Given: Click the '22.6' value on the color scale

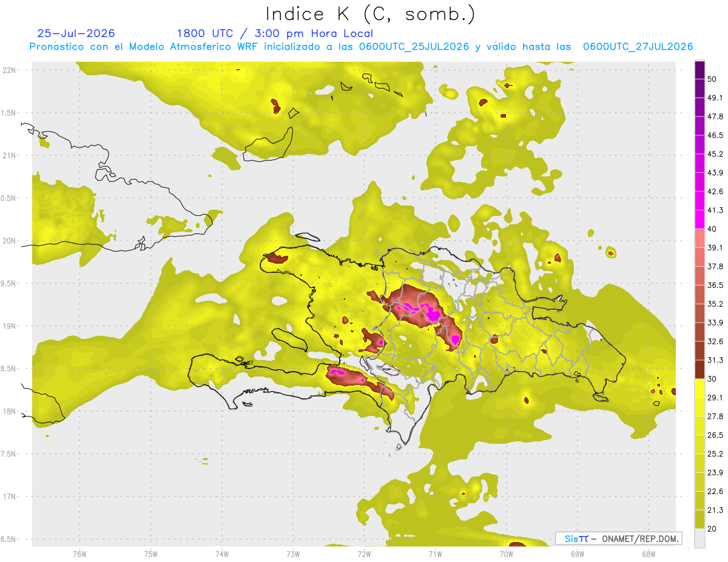Looking at the screenshot, I should point(716,491).
